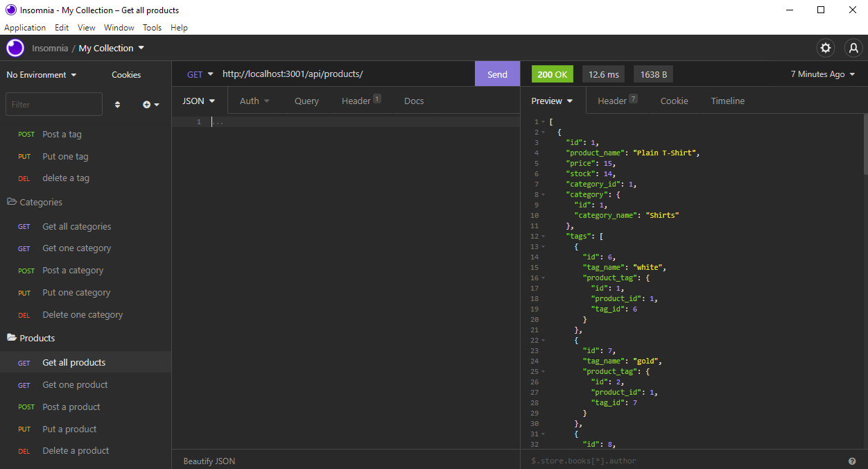Open the JSON body type dropdown

pyautogui.click(x=198, y=101)
